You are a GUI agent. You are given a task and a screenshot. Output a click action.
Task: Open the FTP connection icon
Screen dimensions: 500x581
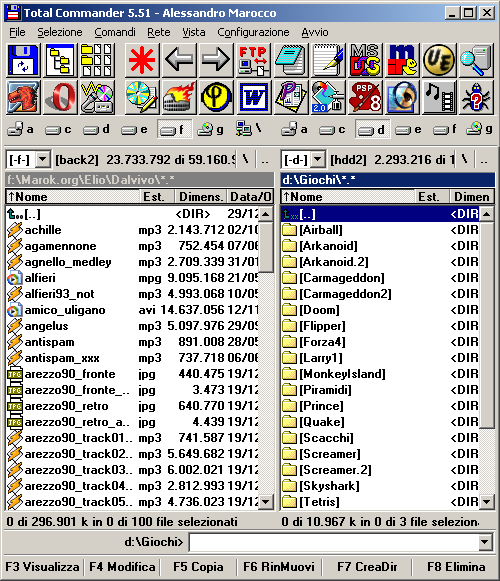point(253,60)
